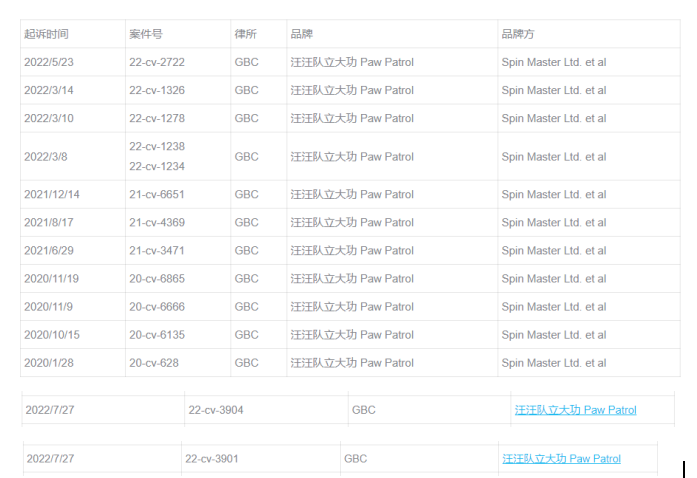Select case number 22-cv-2722
Viewport: 697px width, 478px height.
coord(157,62)
